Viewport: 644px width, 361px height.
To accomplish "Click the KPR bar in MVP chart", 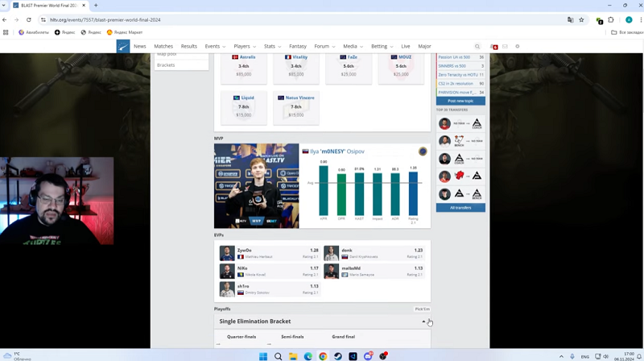I will (324, 191).
